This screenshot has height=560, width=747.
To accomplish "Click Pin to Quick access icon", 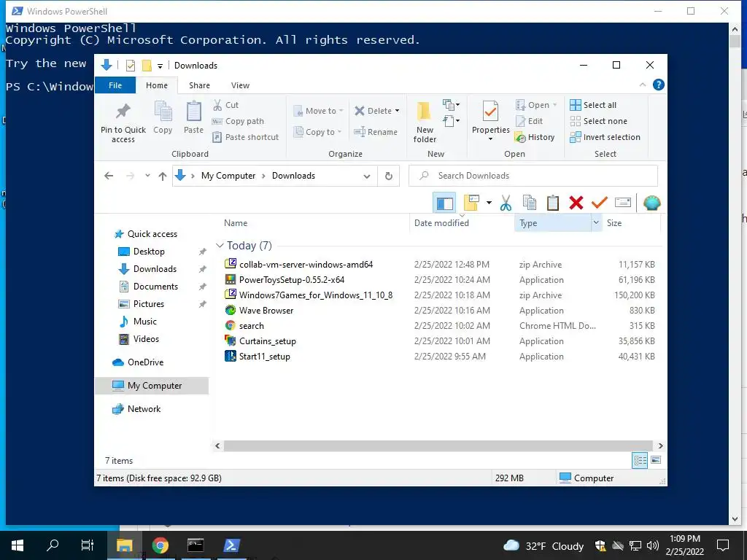I will [123, 112].
